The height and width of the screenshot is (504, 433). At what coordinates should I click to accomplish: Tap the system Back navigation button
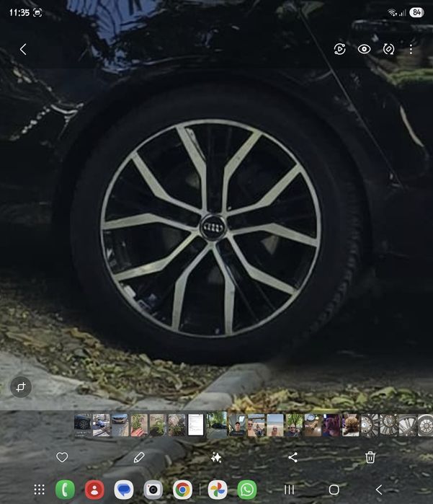[x=379, y=490]
